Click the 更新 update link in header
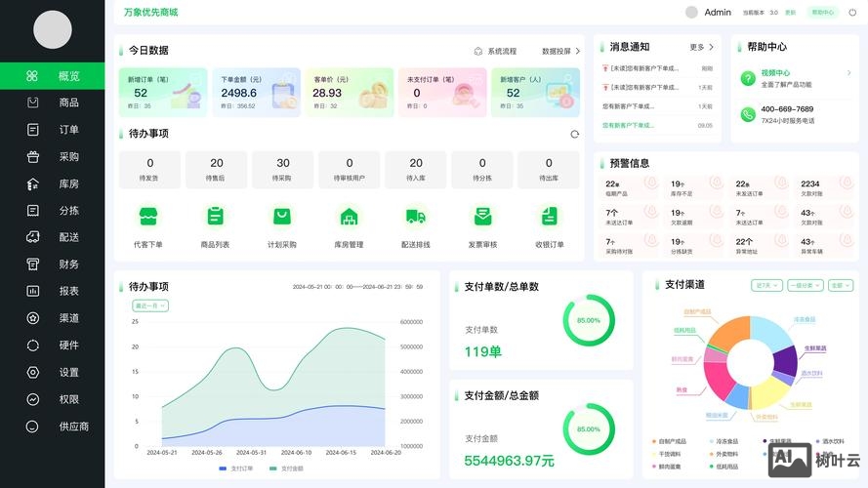The image size is (868, 488). (x=791, y=12)
